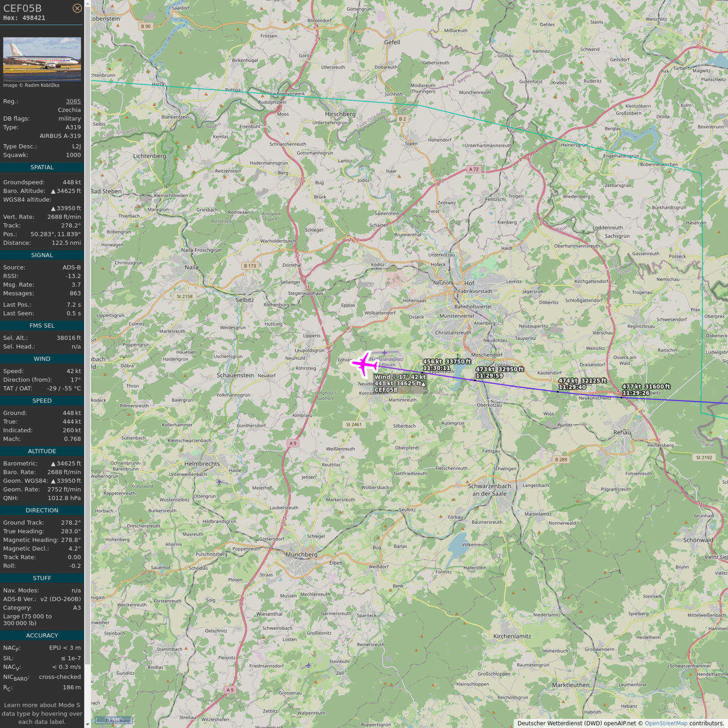Click the airfield icon near Helmbrechts

tap(219, 482)
